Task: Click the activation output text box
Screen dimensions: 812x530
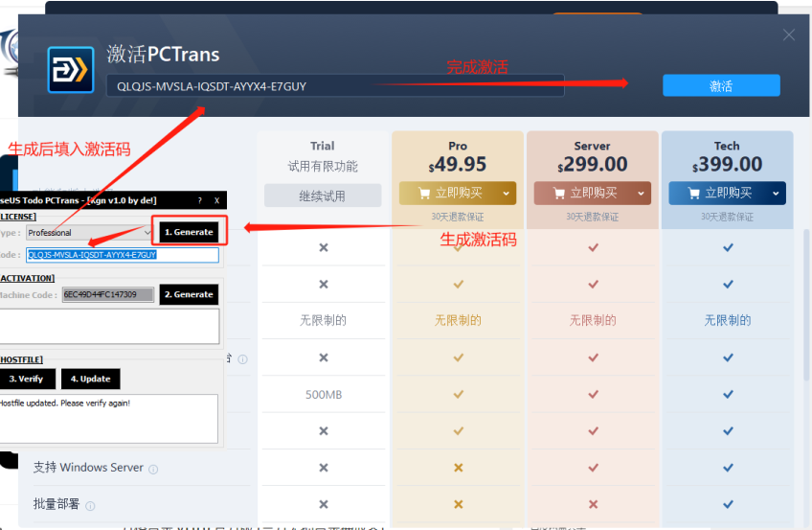Action: pos(109,327)
